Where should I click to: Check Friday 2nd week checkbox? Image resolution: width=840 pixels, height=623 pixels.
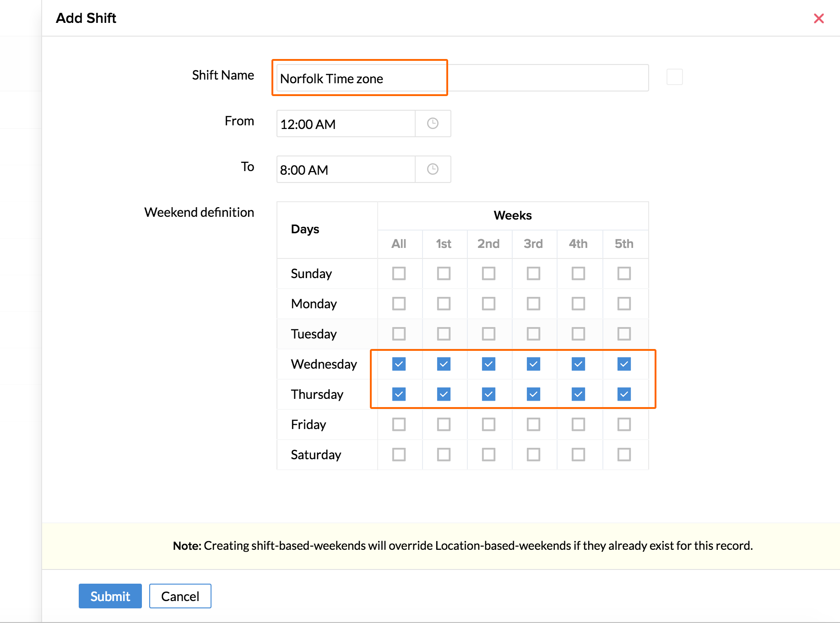pos(488,424)
